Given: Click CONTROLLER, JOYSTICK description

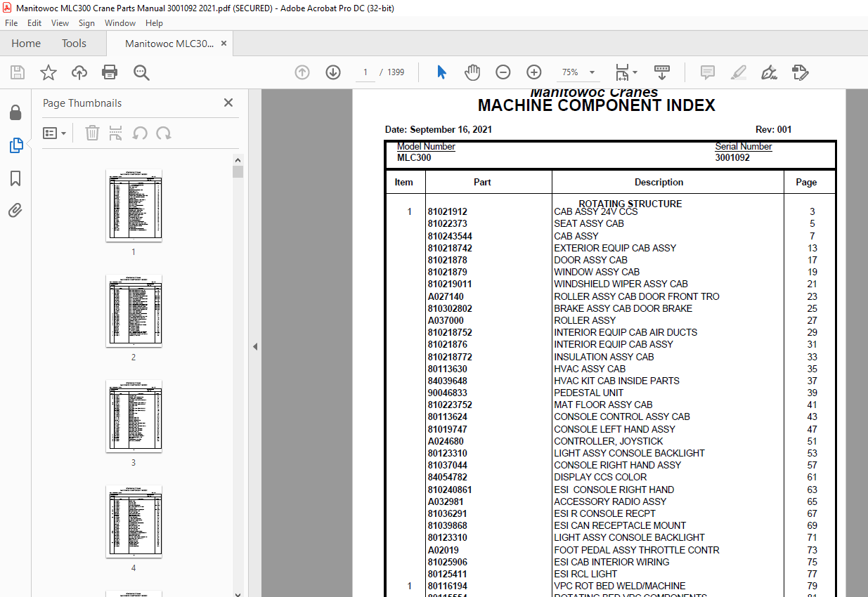Looking at the screenshot, I should point(609,441).
